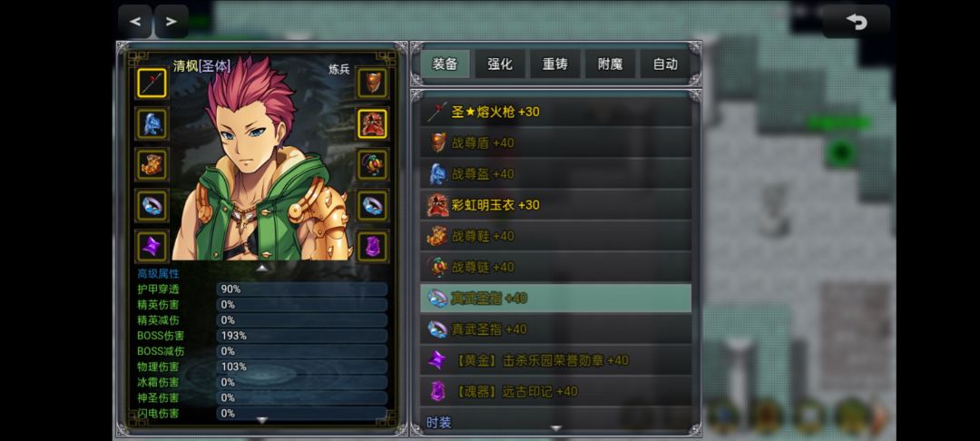Click the BOSS伤害 193% stat bar

coord(302,336)
